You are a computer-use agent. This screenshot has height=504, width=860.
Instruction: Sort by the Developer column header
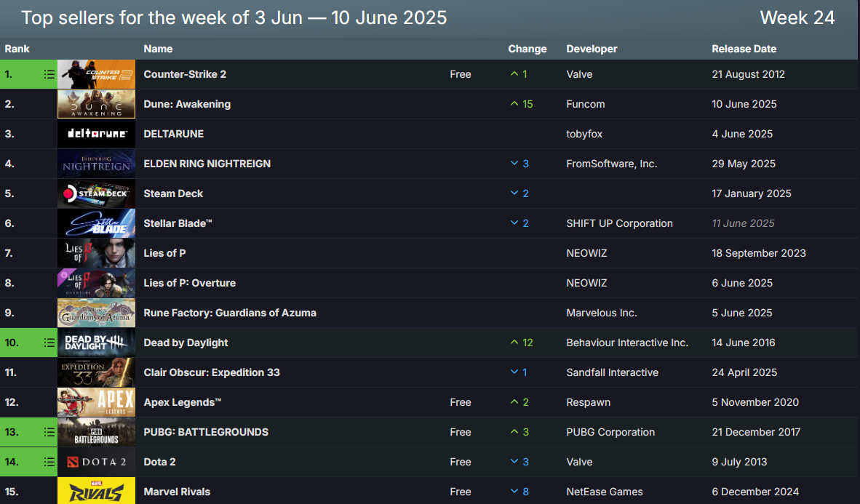point(592,49)
